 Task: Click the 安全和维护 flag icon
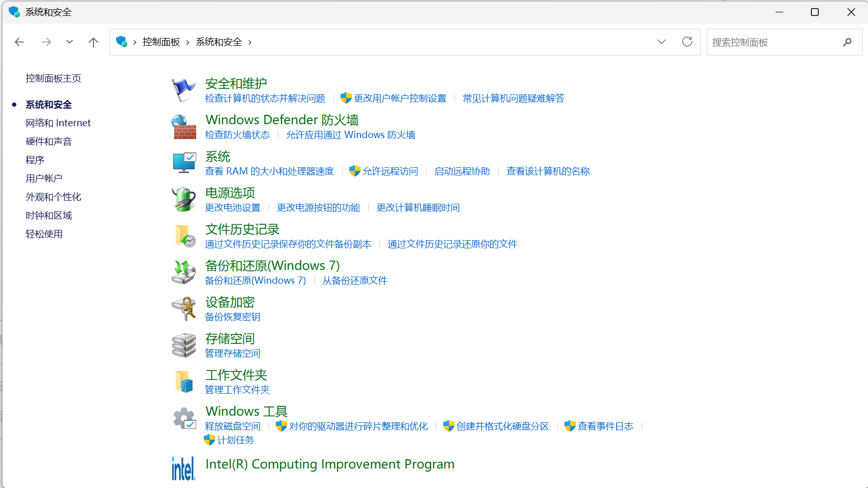click(183, 90)
